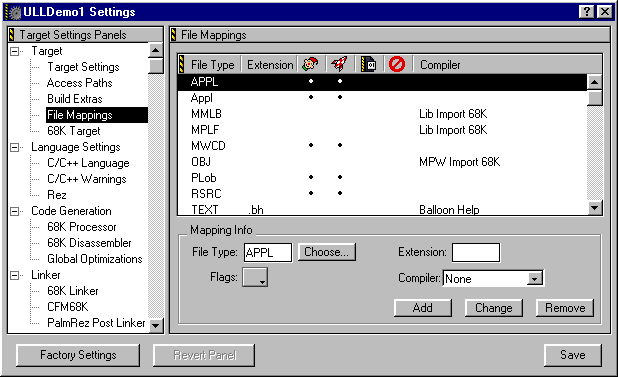618x377 pixels.
Task: Open the Rez settings panel
Action: (57, 195)
